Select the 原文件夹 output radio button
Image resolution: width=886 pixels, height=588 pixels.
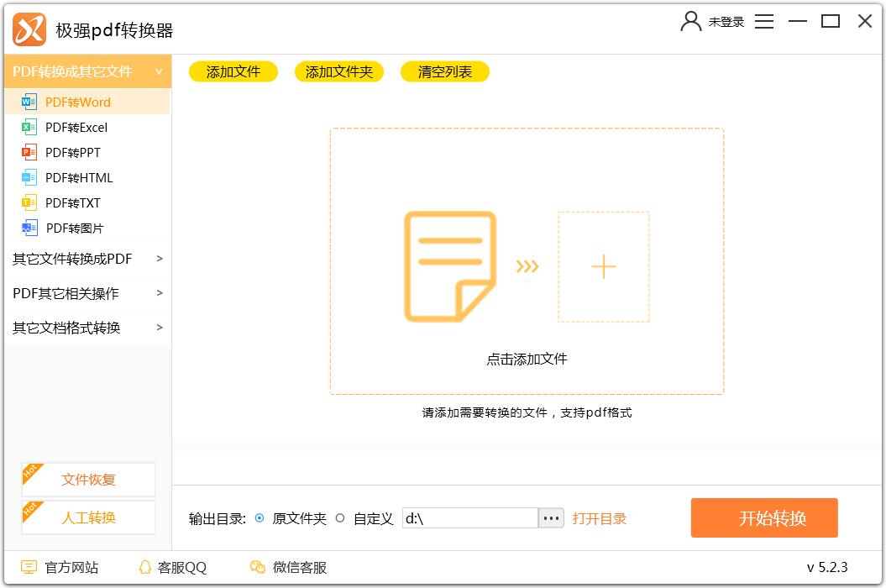(x=260, y=518)
